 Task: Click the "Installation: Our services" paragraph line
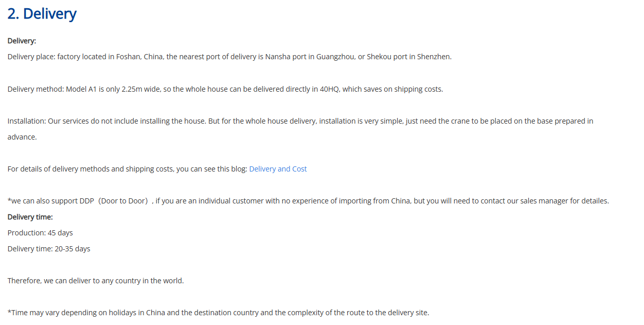point(300,121)
